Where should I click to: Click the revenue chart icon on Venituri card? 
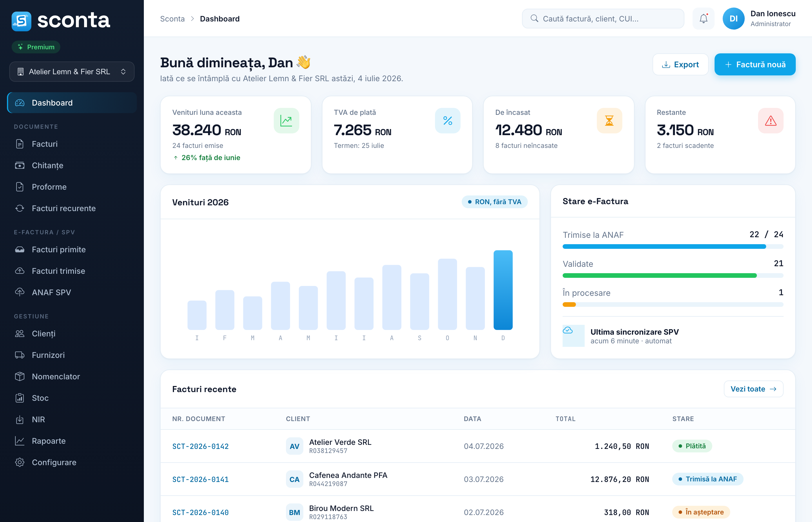(x=286, y=121)
